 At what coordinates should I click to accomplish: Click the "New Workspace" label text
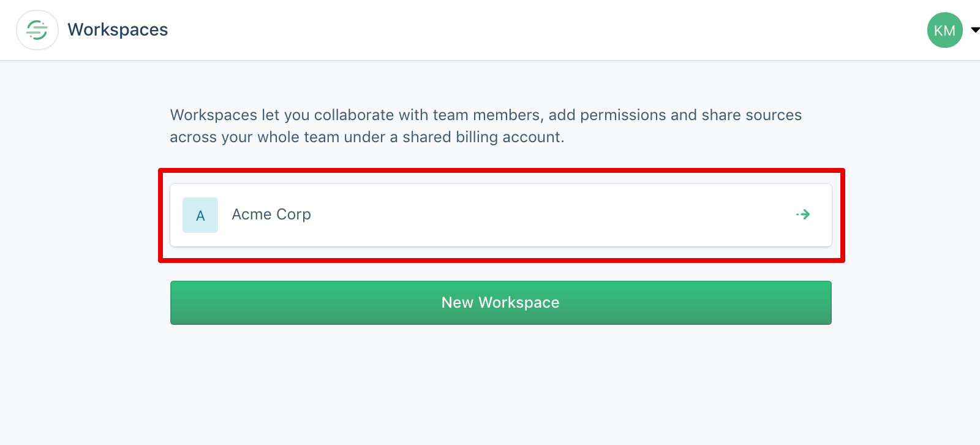[500, 303]
